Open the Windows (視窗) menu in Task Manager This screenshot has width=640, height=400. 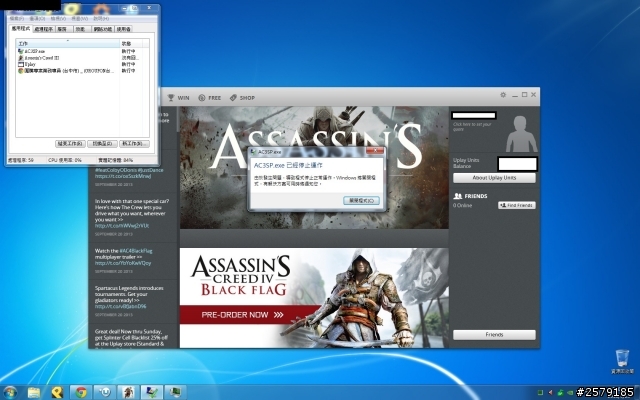(x=79, y=19)
